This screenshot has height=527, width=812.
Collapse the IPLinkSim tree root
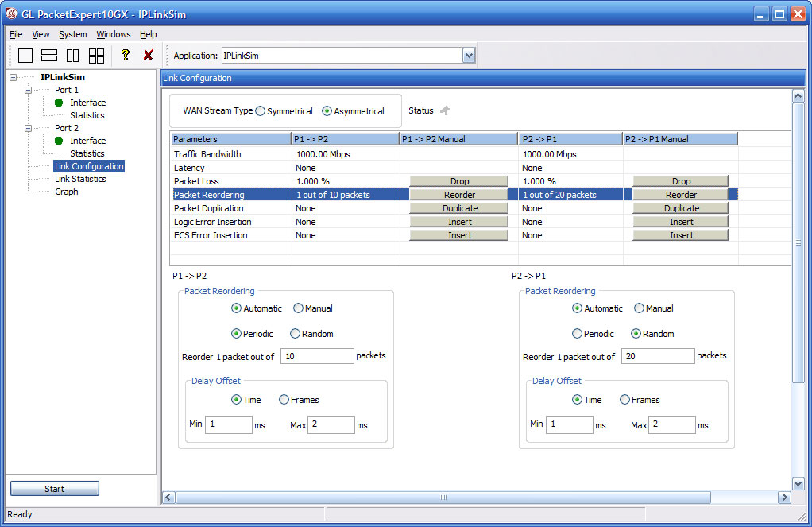click(14, 77)
